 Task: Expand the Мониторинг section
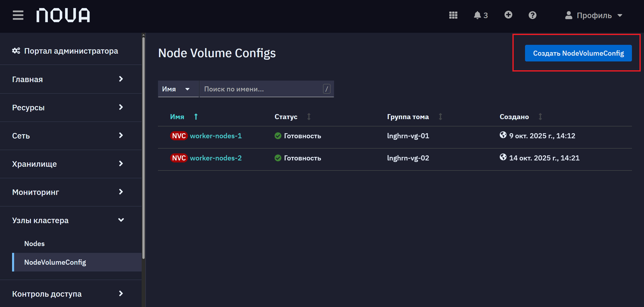click(71, 192)
